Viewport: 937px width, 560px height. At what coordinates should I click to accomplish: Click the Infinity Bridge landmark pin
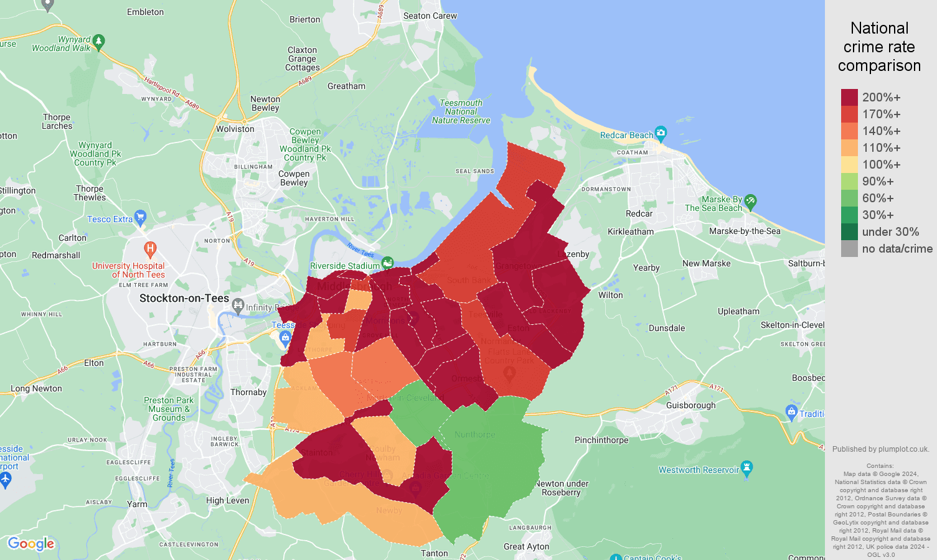(x=238, y=306)
